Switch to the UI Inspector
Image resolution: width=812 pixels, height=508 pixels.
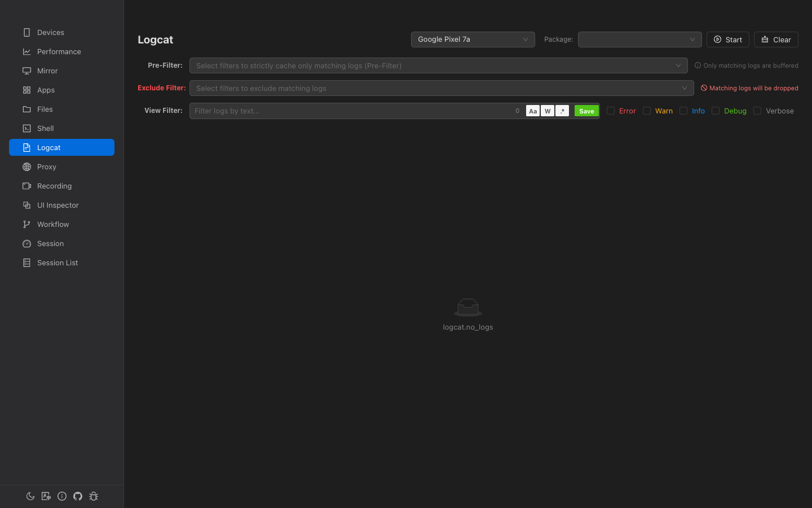pyautogui.click(x=57, y=205)
